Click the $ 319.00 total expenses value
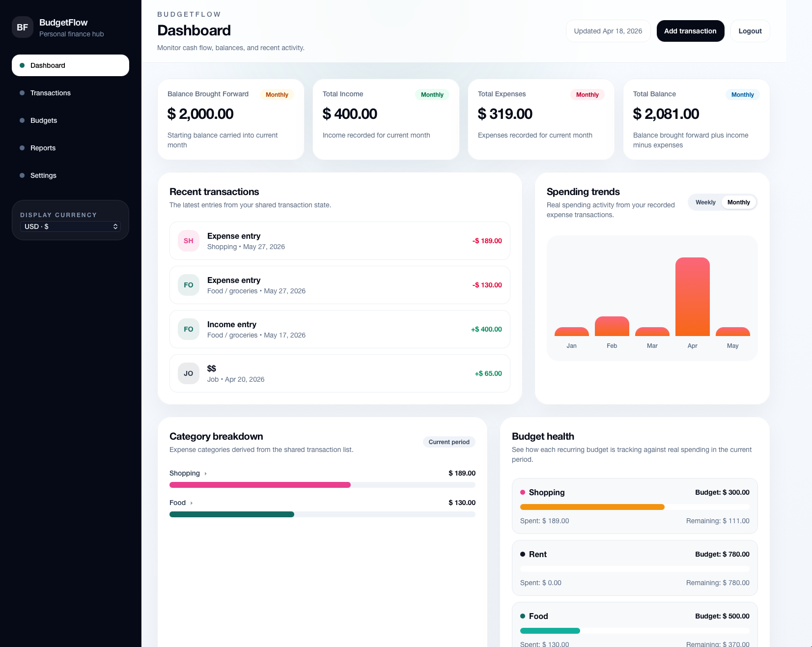 point(505,114)
